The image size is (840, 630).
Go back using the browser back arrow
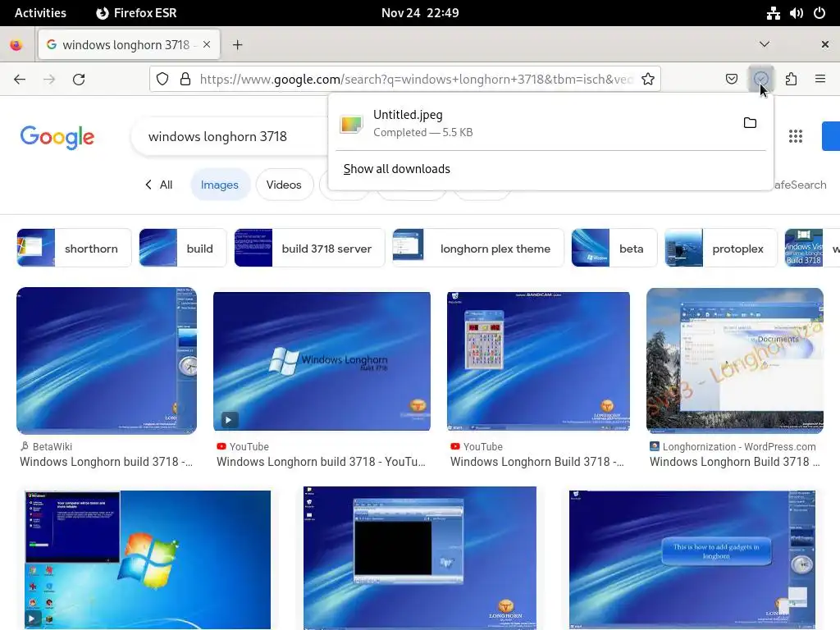[20, 80]
